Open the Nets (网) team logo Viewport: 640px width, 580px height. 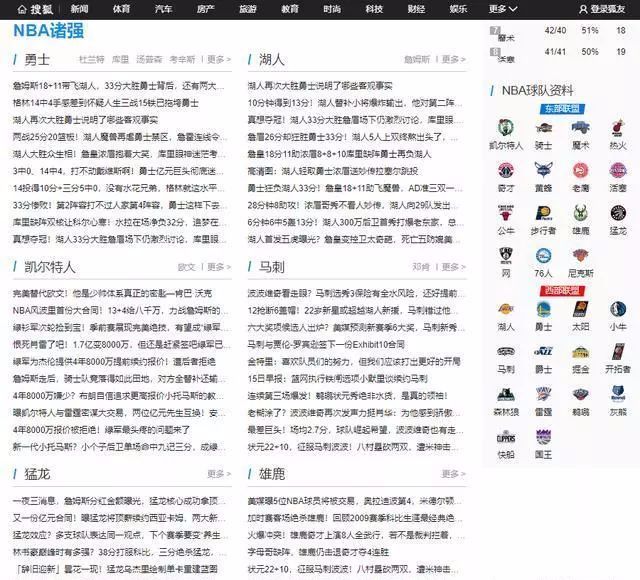[x=505, y=255]
